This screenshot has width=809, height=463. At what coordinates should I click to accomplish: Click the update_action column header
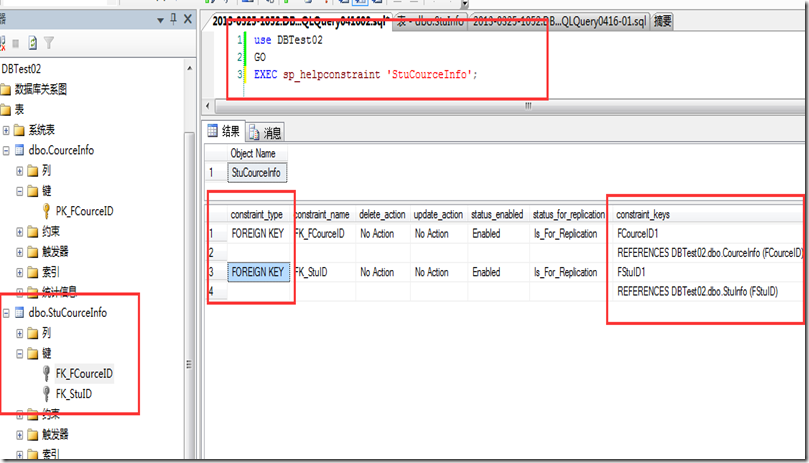[x=439, y=214]
